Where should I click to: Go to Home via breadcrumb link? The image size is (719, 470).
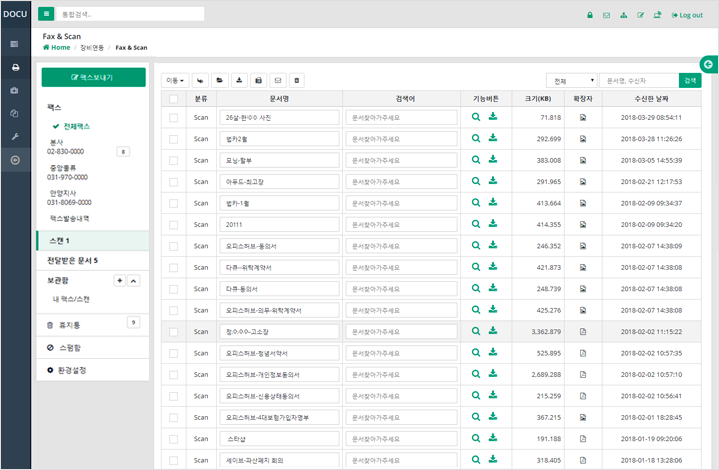(56, 47)
